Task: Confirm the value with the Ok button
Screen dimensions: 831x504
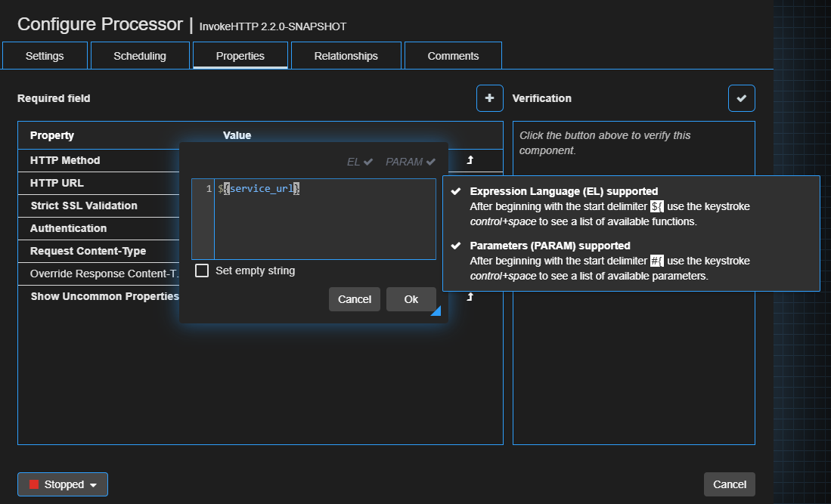Action: point(411,298)
